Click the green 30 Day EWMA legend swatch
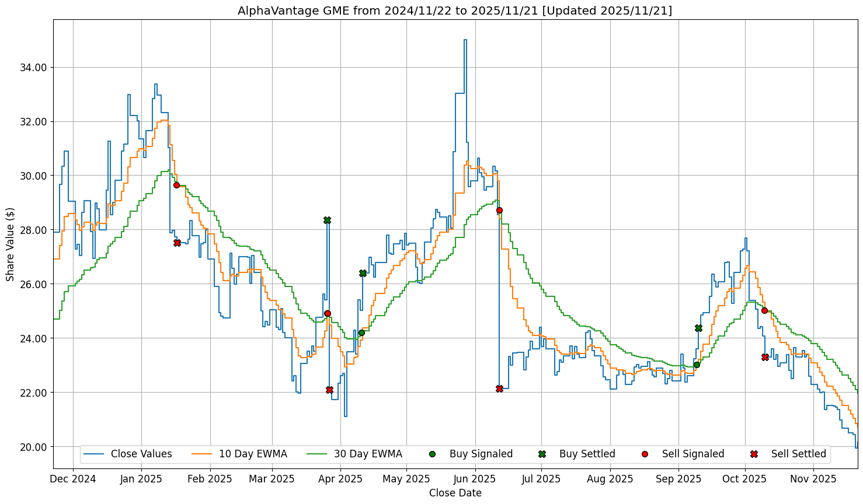This screenshot has height=504, width=863. (316, 454)
